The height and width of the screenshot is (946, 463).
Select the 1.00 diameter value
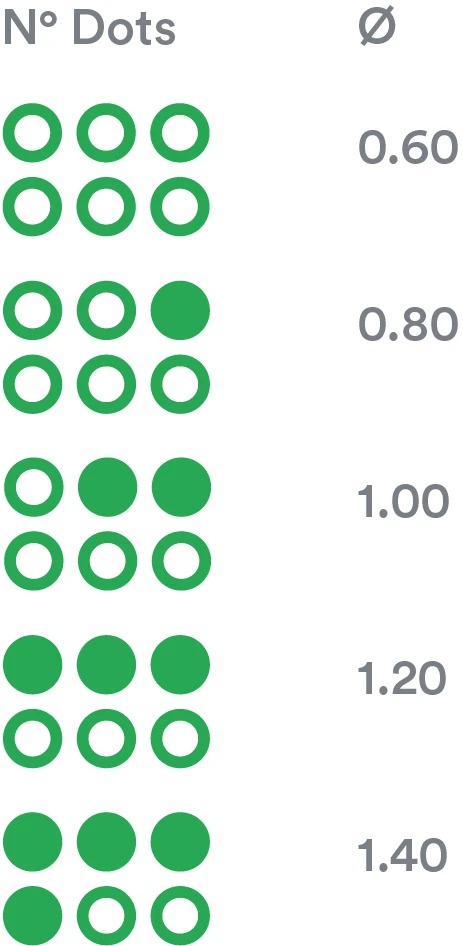click(403, 502)
